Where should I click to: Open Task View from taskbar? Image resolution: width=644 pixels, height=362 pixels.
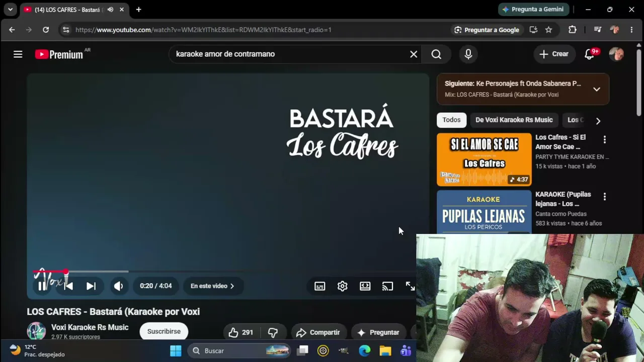302,351
